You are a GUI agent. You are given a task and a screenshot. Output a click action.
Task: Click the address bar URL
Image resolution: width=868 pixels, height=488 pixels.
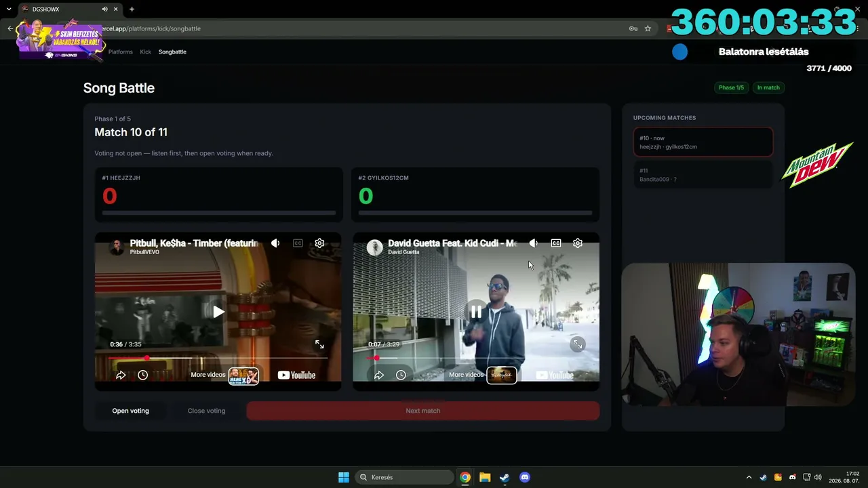pyautogui.click(x=153, y=28)
